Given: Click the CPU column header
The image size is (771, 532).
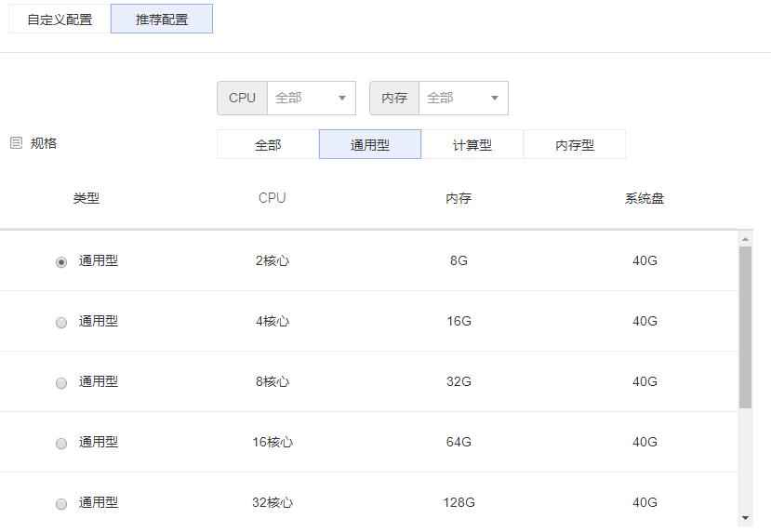Looking at the screenshot, I should [x=273, y=198].
